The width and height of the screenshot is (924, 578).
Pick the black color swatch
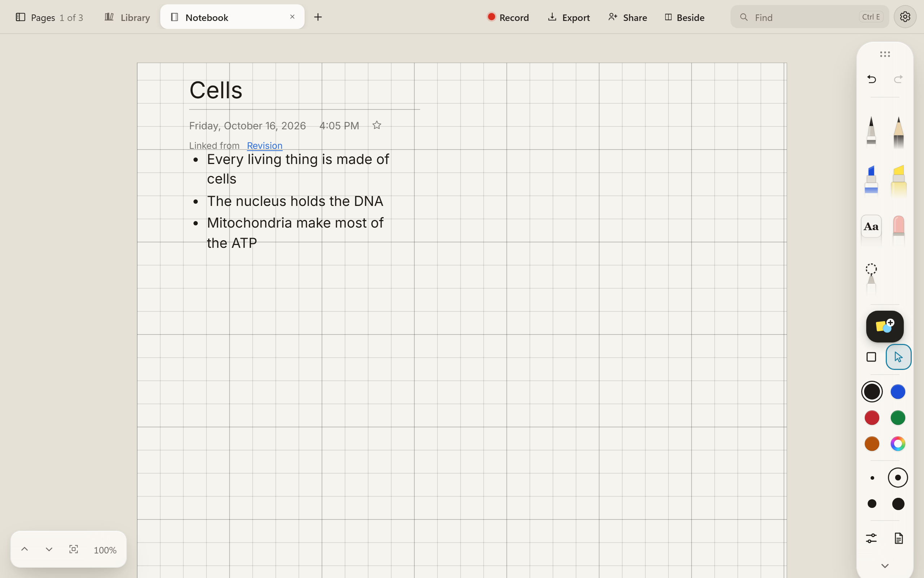872,392
